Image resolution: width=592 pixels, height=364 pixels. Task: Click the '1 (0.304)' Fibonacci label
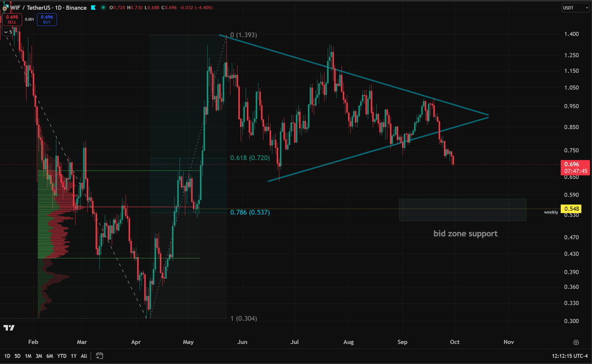coord(244,319)
